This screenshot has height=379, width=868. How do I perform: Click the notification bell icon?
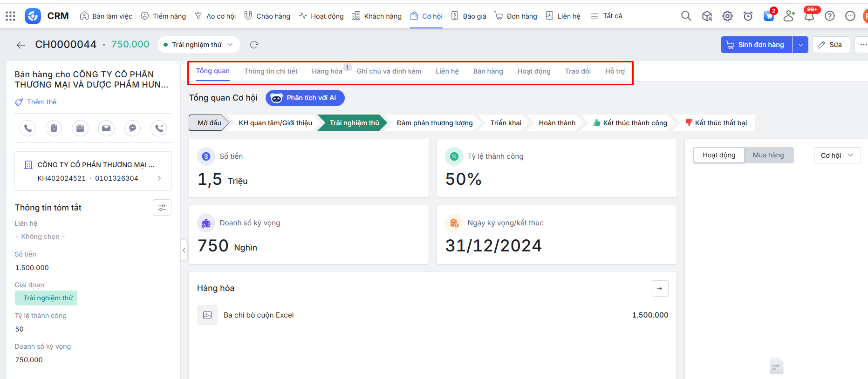(809, 16)
